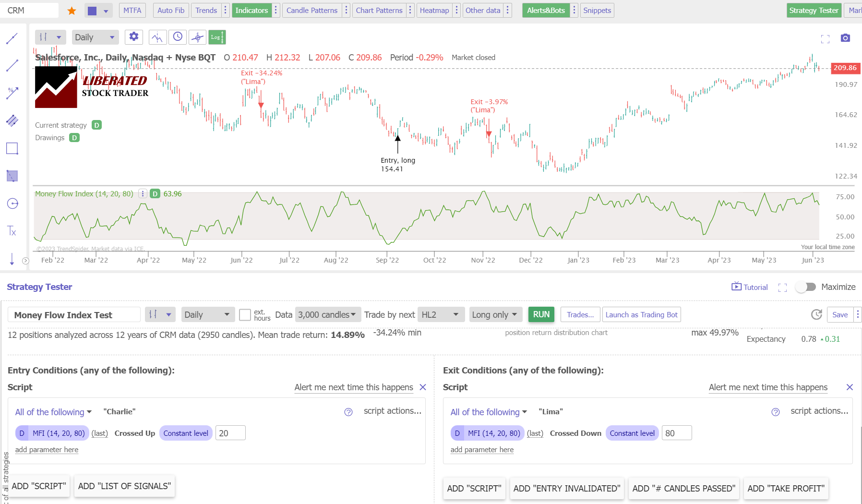
Task: Click the session clock icon
Action: pyautogui.click(x=177, y=37)
